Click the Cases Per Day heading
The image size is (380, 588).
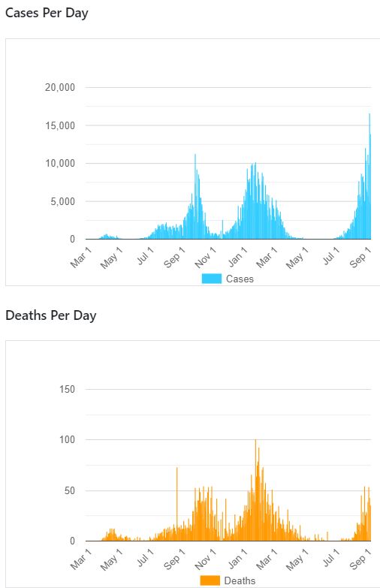[x=47, y=13]
